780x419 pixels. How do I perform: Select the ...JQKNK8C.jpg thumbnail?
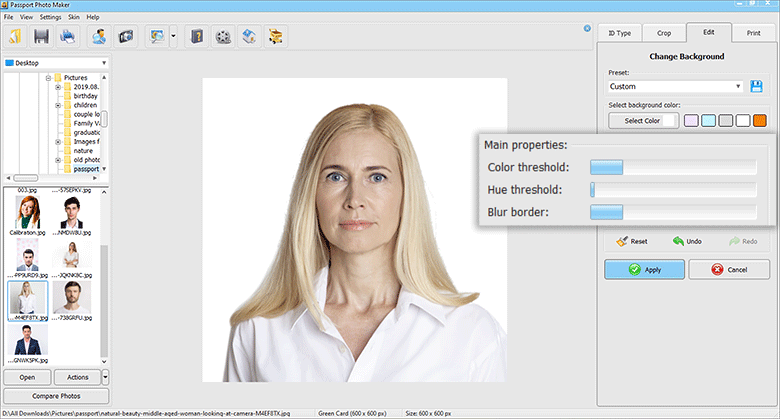coord(72,258)
